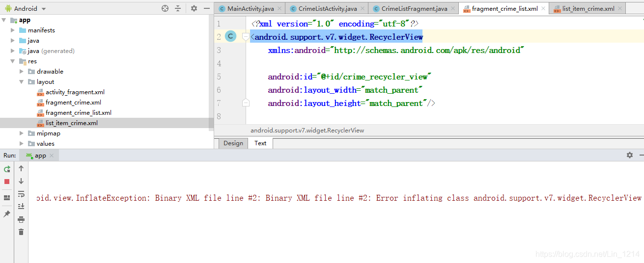Click the InflateException error line in console
The width and height of the screenshot is (644, 263).
339,198
